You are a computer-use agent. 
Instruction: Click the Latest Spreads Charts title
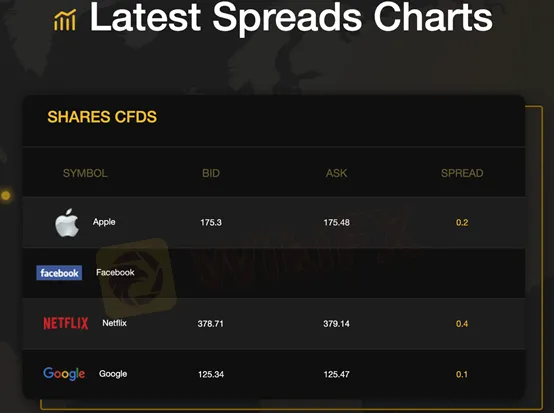pyautogui.click(x=291, y=18)
